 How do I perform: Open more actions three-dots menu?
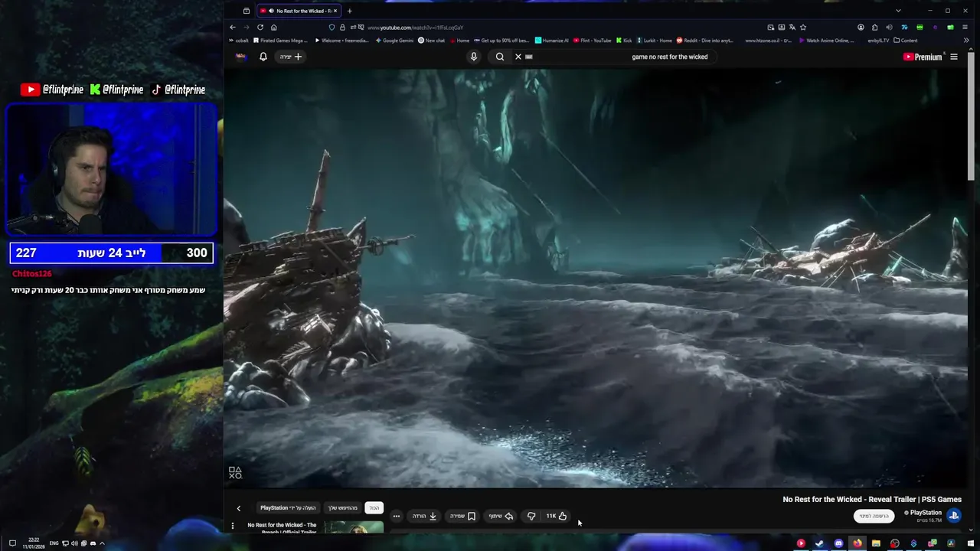point(397,516)
